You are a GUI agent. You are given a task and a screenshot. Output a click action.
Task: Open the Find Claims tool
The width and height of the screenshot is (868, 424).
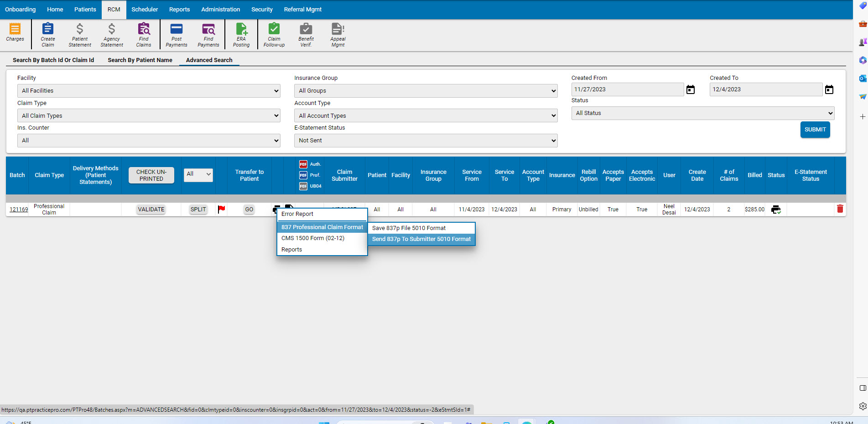point(144,34)
